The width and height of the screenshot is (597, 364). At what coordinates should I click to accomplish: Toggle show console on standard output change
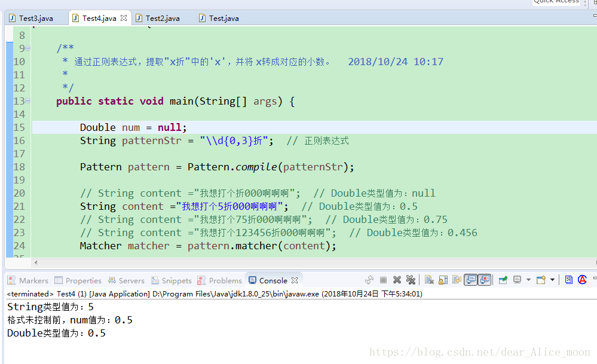tap(470, 280)
